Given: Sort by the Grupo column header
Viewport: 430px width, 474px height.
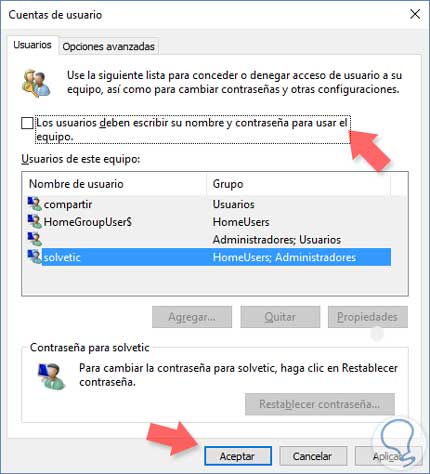Looking at the screenshot, I should 298,184.
